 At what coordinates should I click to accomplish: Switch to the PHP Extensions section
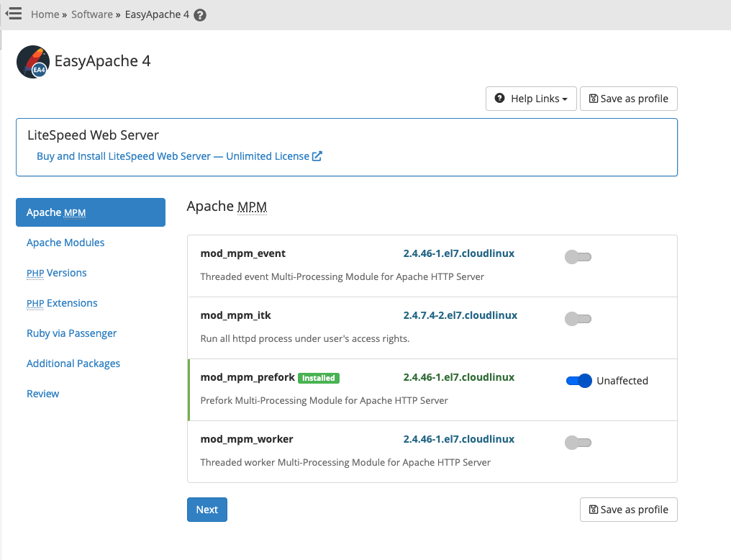pyautogui.click(x=62, y=303)
